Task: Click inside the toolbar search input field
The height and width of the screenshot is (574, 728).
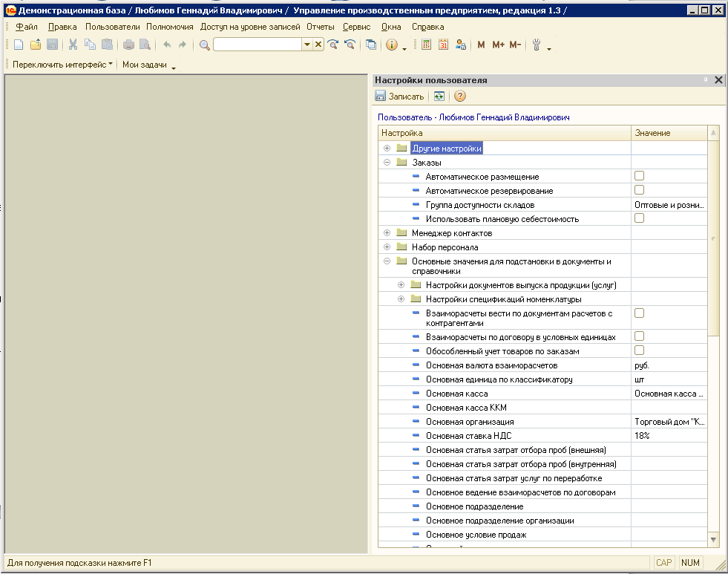Action: point(258,45)
